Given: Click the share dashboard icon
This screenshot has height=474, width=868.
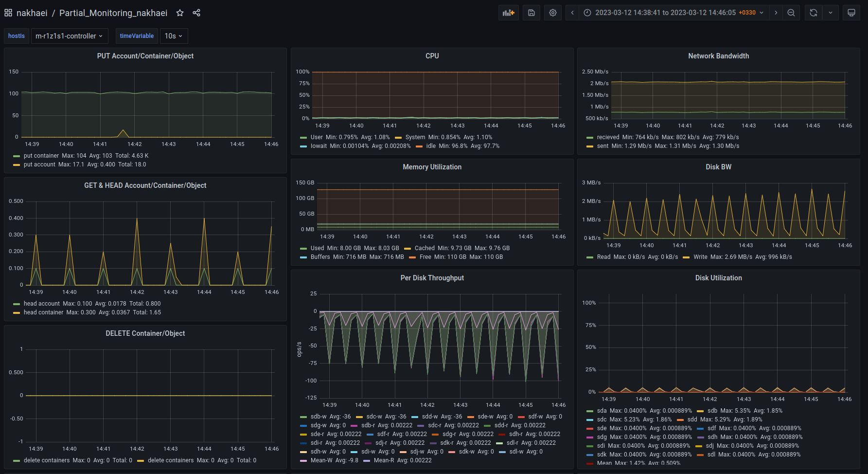Looking at the screenshot, I should (196, 13).
